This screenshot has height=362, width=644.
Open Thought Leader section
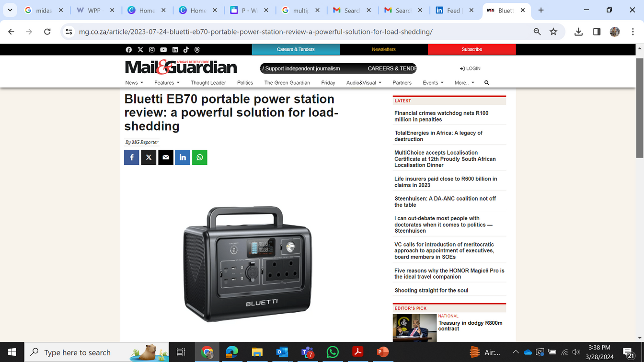coord(208,83)
